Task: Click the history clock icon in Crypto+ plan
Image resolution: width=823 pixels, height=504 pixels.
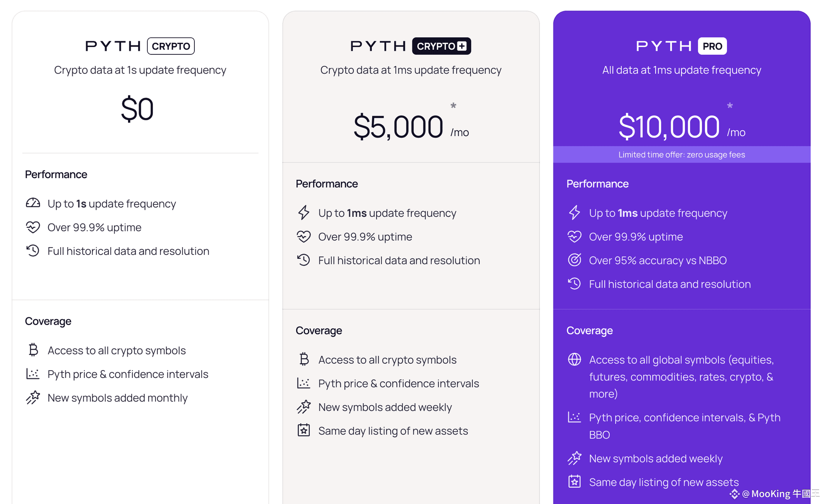Action: [x=304, y=260]
